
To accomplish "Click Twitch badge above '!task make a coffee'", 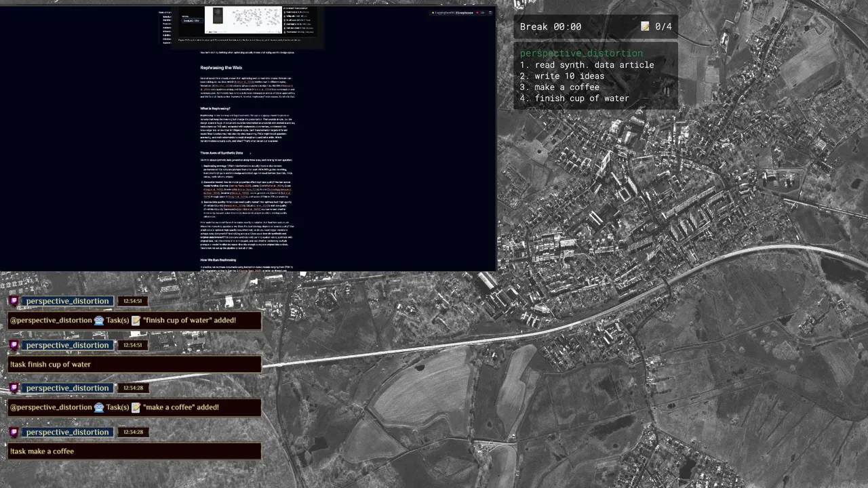I will click(14, 432).
